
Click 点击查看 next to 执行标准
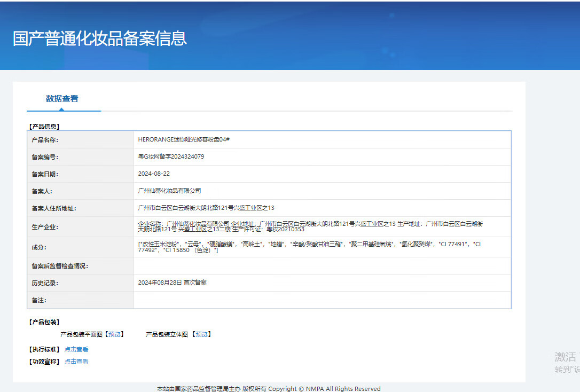point(76,350)
